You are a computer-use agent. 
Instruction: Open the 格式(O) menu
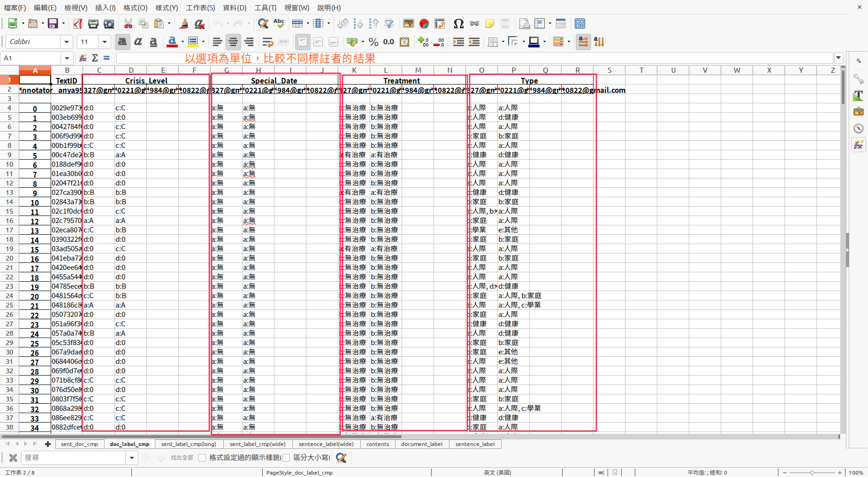coord(135,8)
